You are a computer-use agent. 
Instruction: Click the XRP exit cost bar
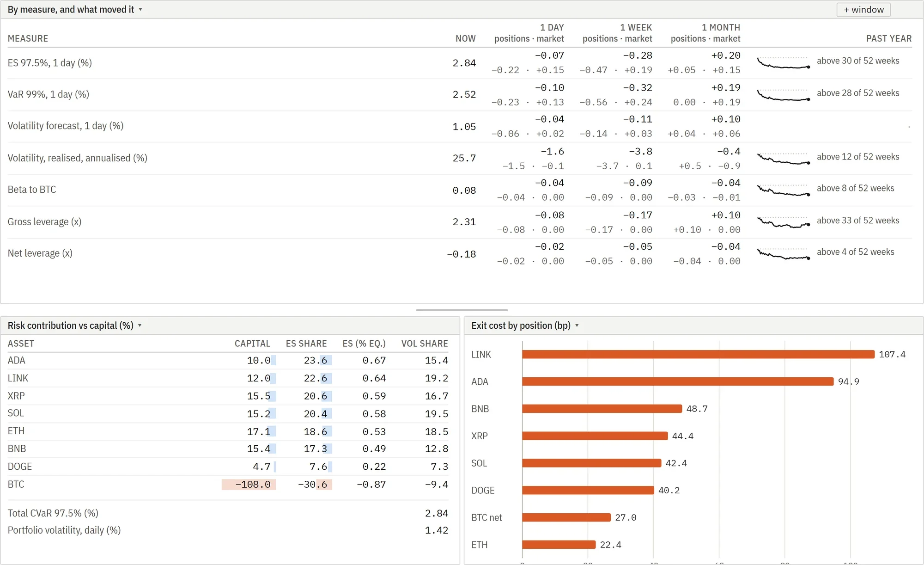pos(595,436)
